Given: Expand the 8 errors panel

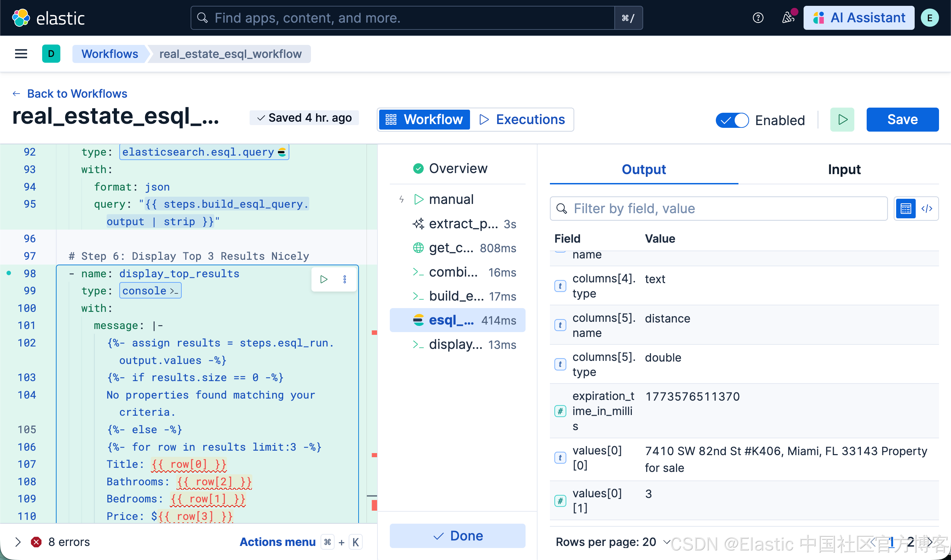Looking at the screenshot, I should 18,542.
